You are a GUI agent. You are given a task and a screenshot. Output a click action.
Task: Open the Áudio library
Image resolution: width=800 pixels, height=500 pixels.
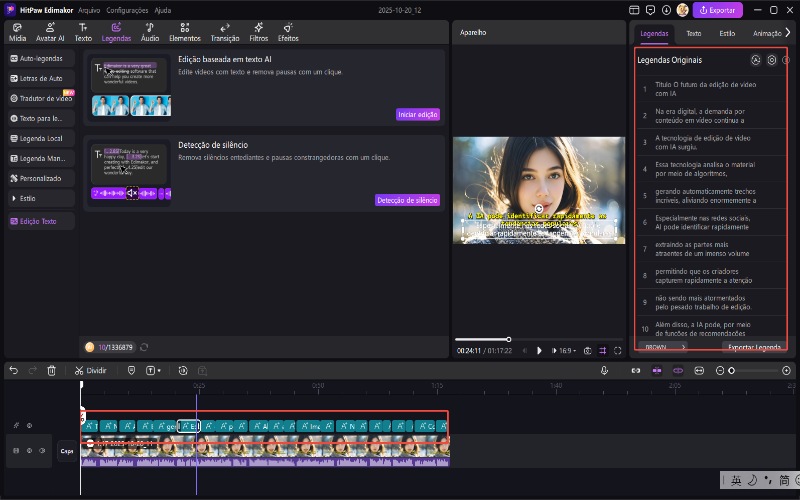149,32
